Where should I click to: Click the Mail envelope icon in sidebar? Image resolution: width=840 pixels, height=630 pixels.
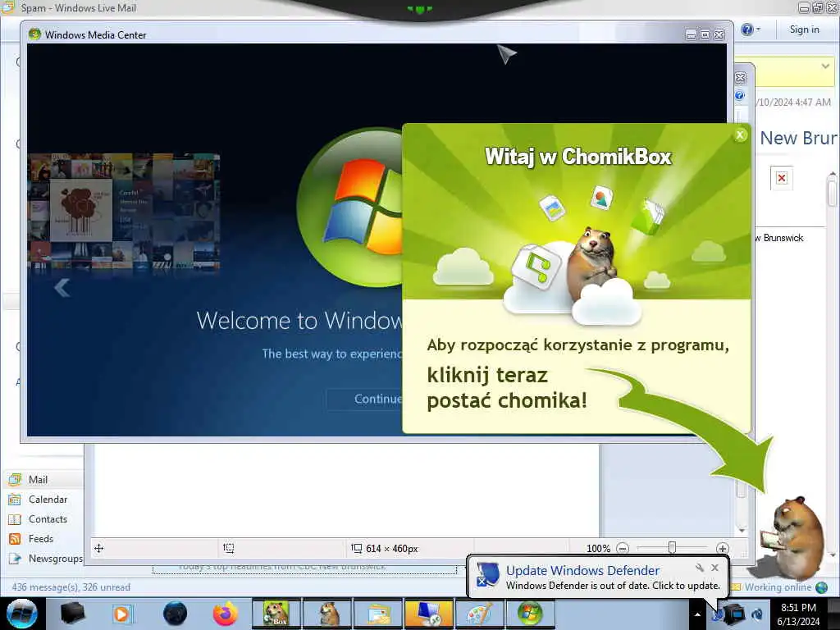[15, 479]
